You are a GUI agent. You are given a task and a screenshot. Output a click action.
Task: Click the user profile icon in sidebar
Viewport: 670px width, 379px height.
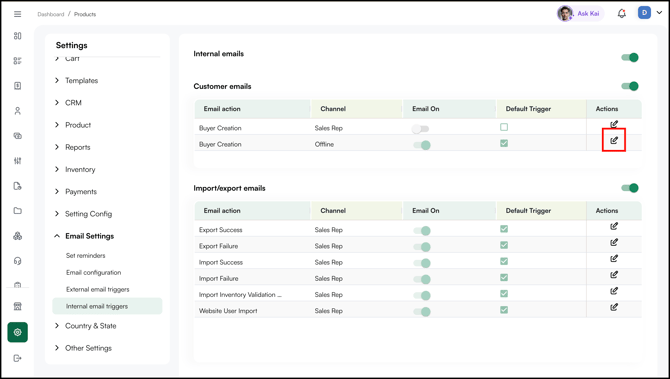tap(18, 111)
